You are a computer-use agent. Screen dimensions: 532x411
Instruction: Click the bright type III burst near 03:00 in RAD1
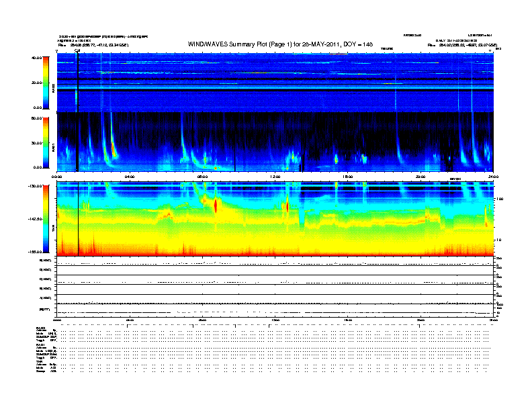click(x=113, y=149)
